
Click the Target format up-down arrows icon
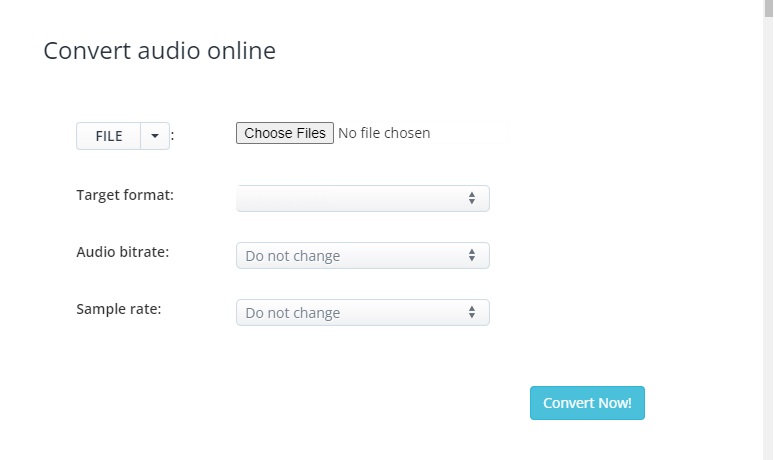[471, 198]
